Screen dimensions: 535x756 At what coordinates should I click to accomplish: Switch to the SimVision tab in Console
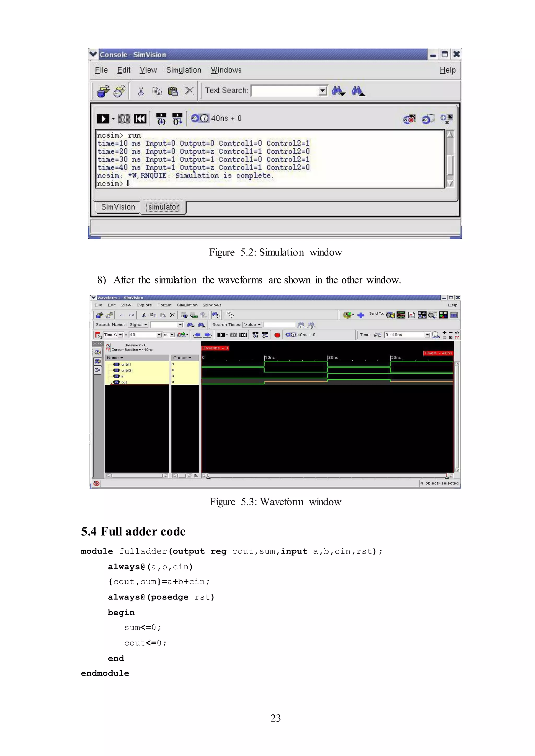point(118,207)
